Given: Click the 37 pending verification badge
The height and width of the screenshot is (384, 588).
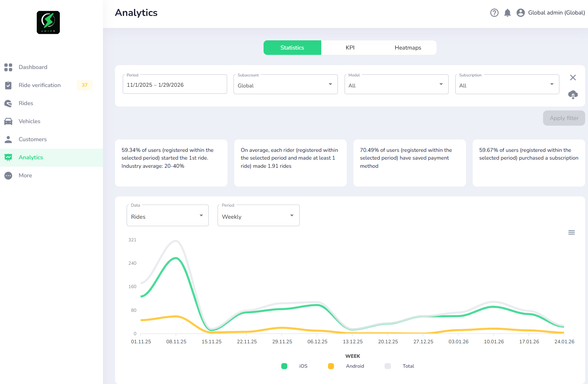Looking at the screenshot, I should (x=85, y=85).
